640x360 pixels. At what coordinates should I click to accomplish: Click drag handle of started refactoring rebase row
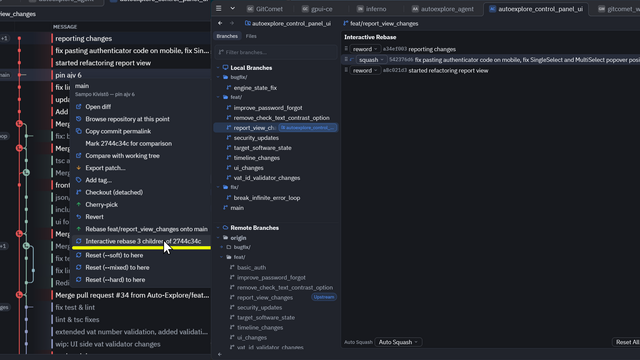click(346, 70)
